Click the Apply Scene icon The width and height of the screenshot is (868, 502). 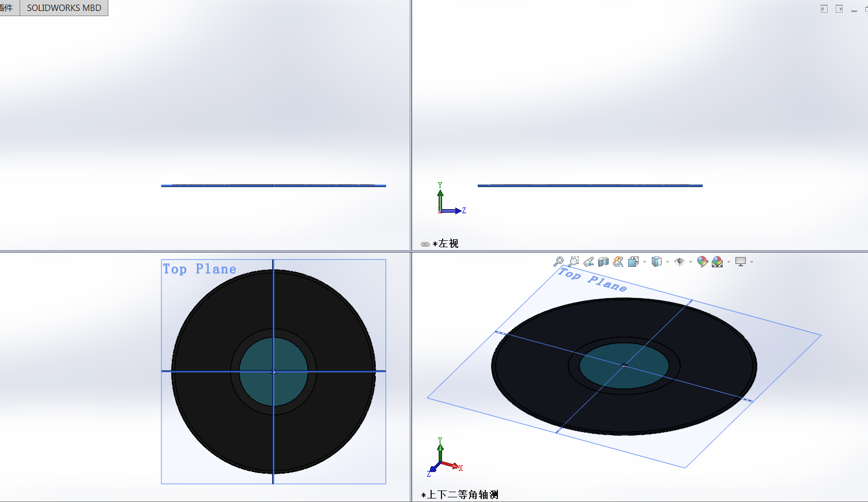(x=717, y=262)
